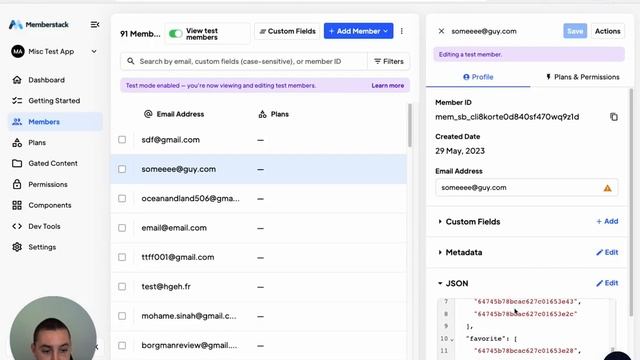Image resolution: width=640 pixels, height=360 pixels.
Task: Collapse the JSON section
Action: coord(440,283)
